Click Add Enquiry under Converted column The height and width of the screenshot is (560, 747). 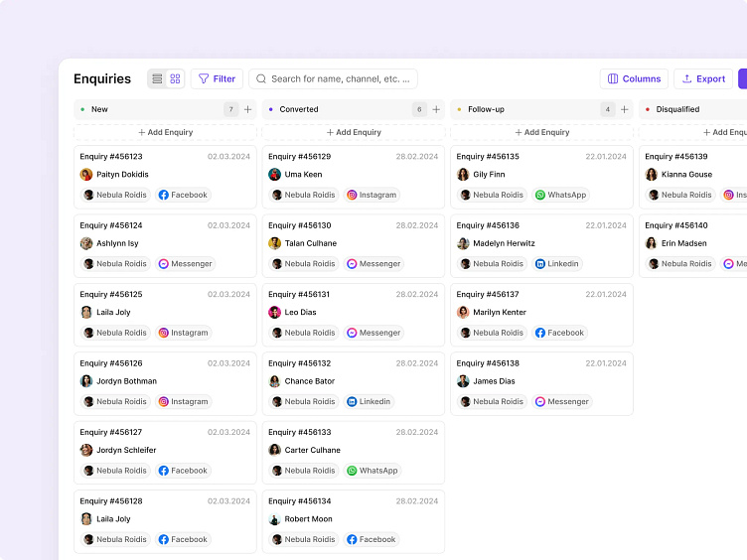[354, 132]
